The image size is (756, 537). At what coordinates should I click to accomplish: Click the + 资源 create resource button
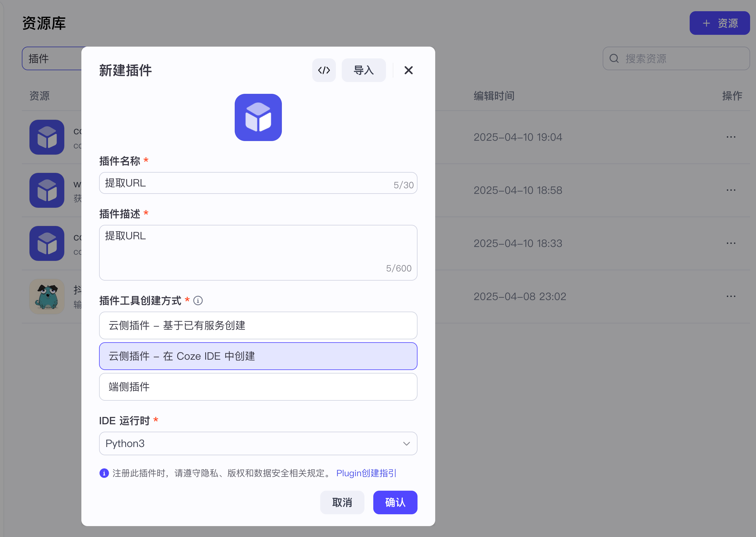coord(719,23)
